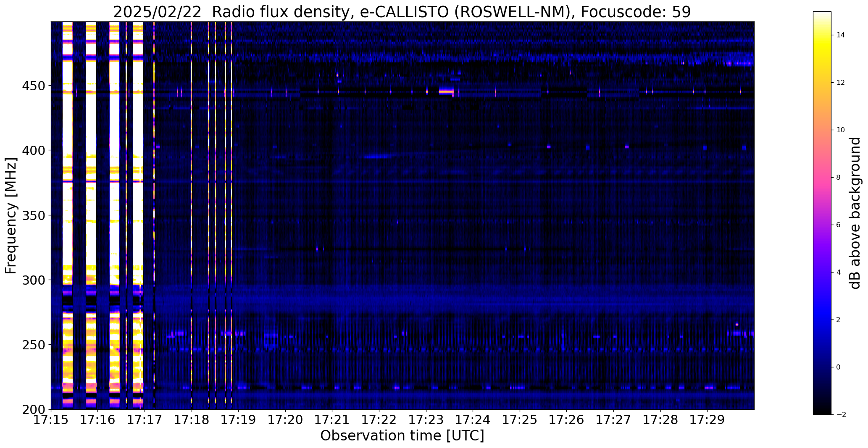868x448 pixels.
Task: Click the colorbar tick label 4
Action: [x=838, y=272]
